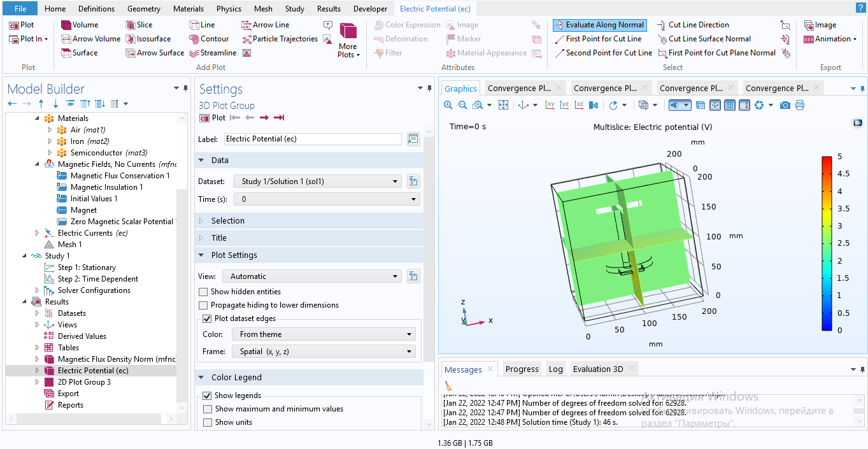Expand the Electric Currents (ec) tree node
Screen dimensions: 868x449
[38, 233]
